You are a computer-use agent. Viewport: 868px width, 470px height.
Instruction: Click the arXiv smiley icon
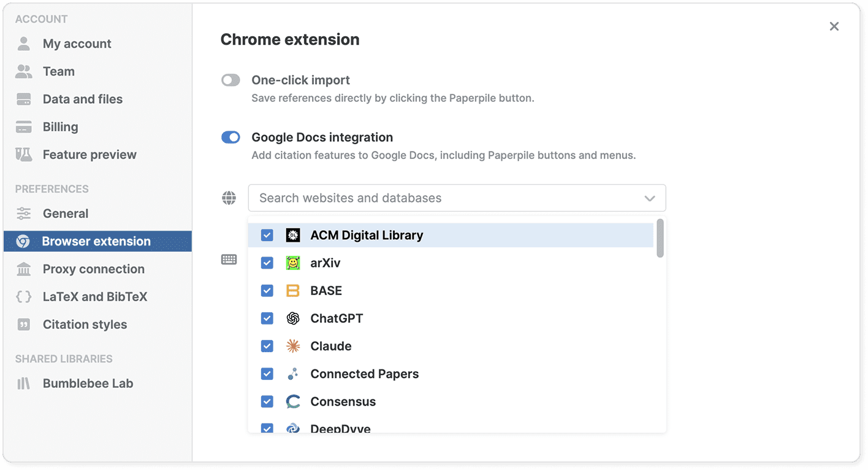tap(293, 263)
